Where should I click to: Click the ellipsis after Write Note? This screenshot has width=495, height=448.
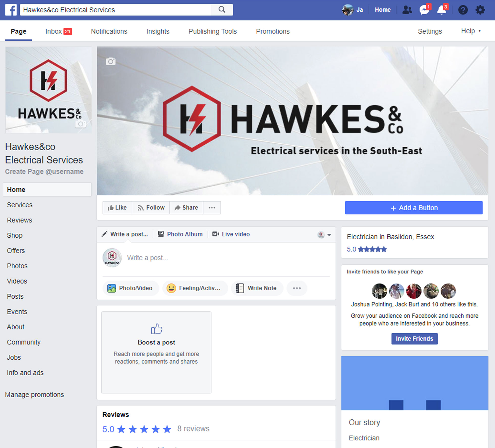point(297,288)
